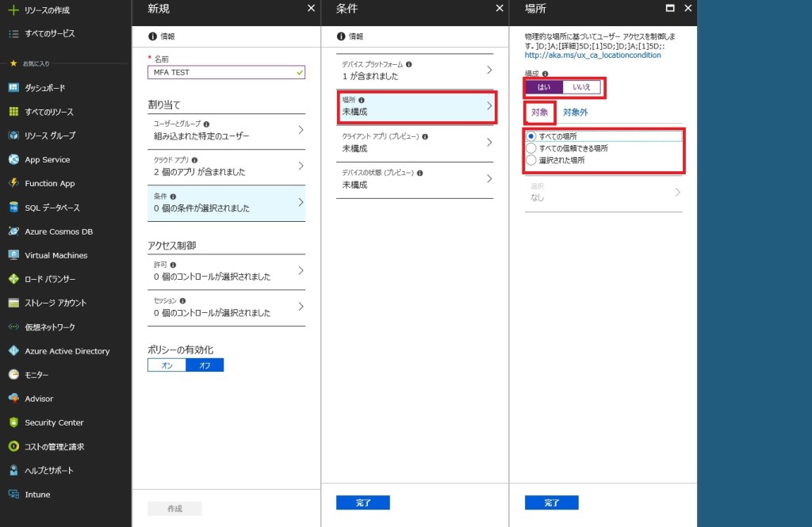Set configuration toggle to いいえ
Viewport: 812px width, 527px height.
click(581, 87)
